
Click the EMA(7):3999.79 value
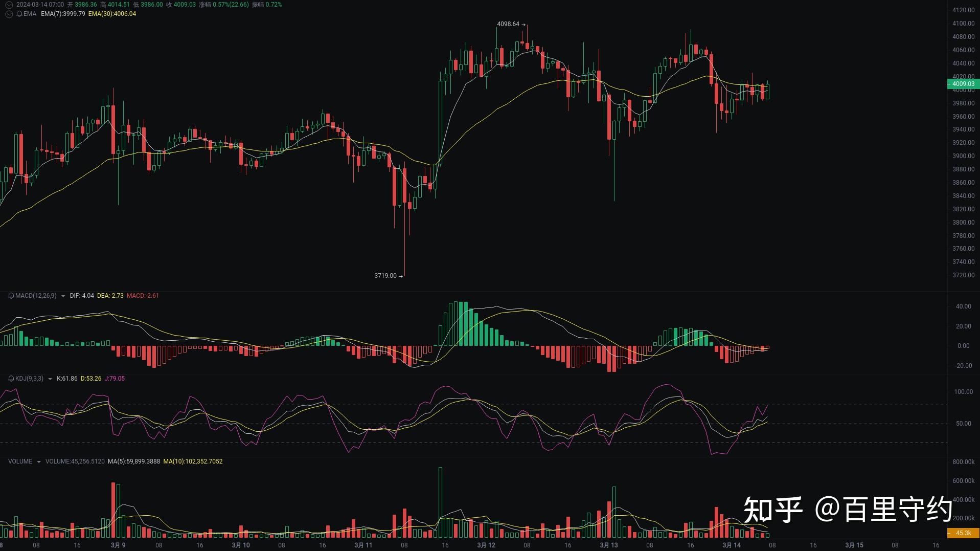tap(63, 14)
